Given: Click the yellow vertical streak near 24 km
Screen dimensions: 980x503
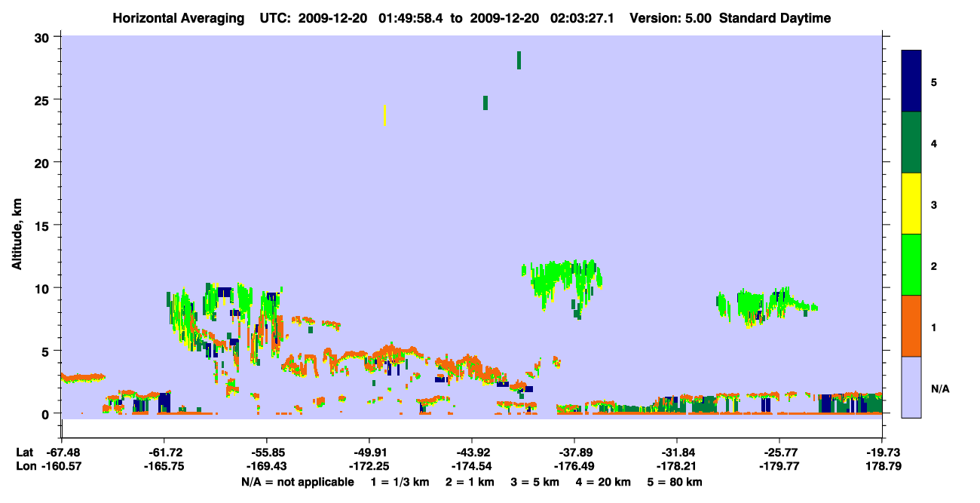Looking at the screenshot, I should [x=384, y=115].
